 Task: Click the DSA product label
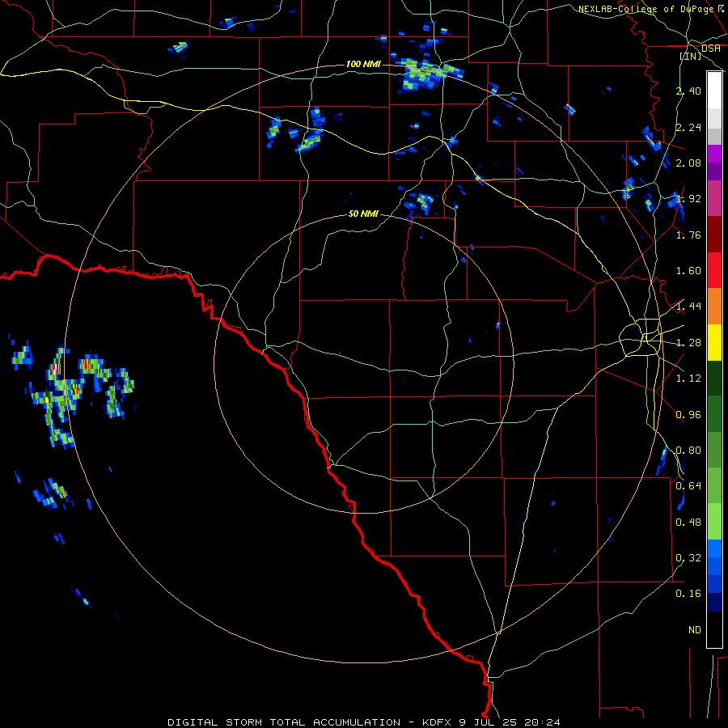[x=711, y=49]
